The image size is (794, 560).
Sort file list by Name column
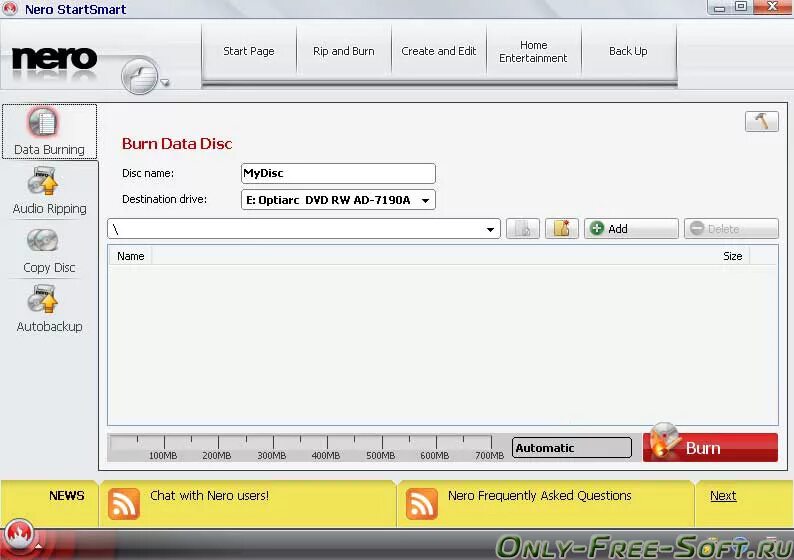pos(131,256)
